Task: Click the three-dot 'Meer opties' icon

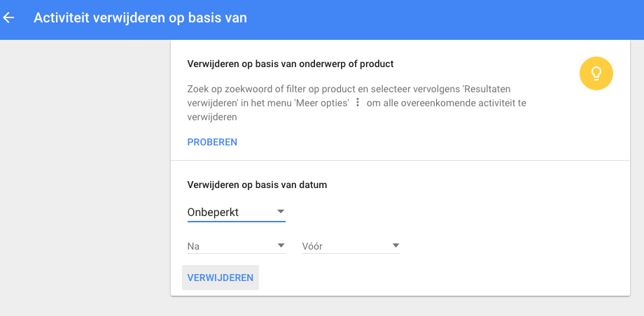Action: (x=357, y=103)
